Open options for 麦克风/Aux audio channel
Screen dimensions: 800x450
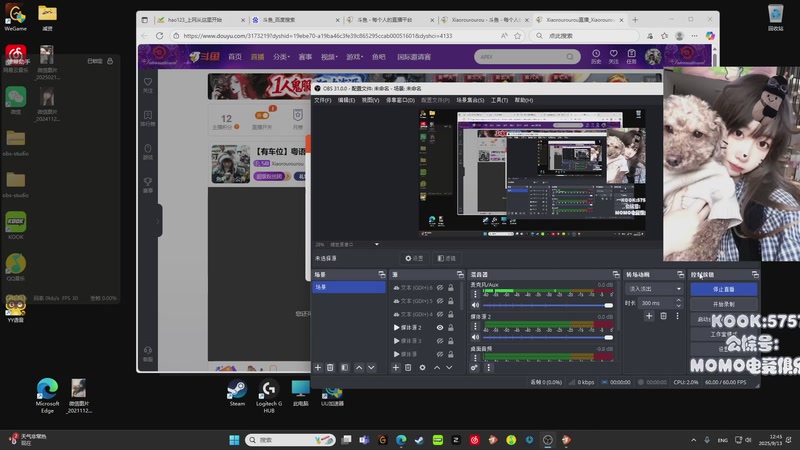(476, 294)
